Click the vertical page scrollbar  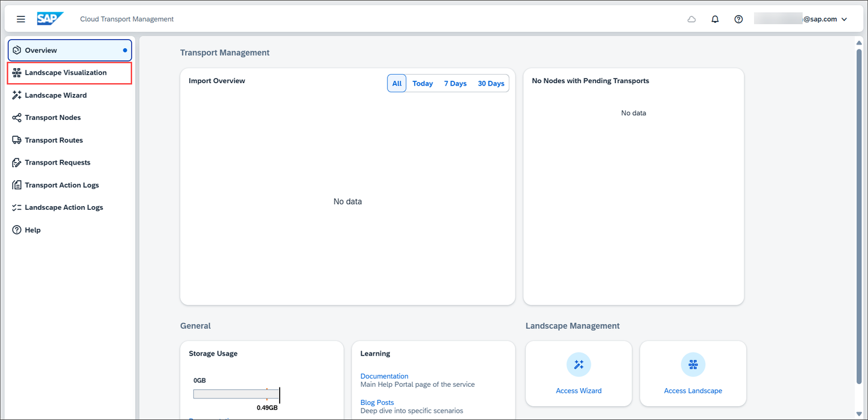click(x=859, y=216)
